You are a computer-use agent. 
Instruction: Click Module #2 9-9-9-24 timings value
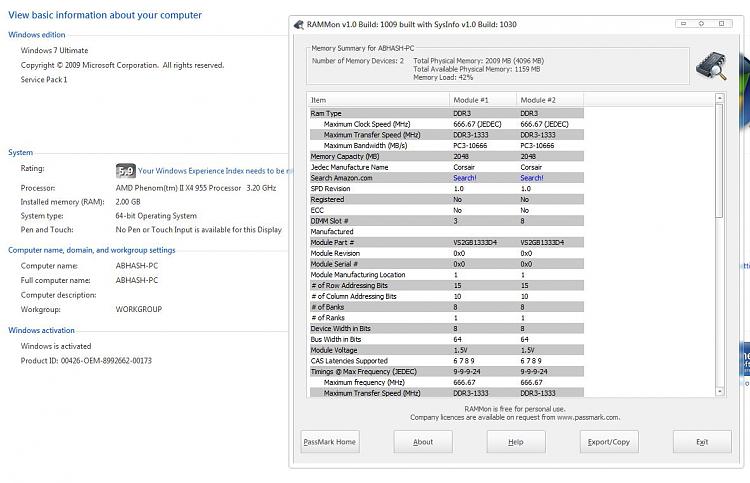click(x=534, y=372)
